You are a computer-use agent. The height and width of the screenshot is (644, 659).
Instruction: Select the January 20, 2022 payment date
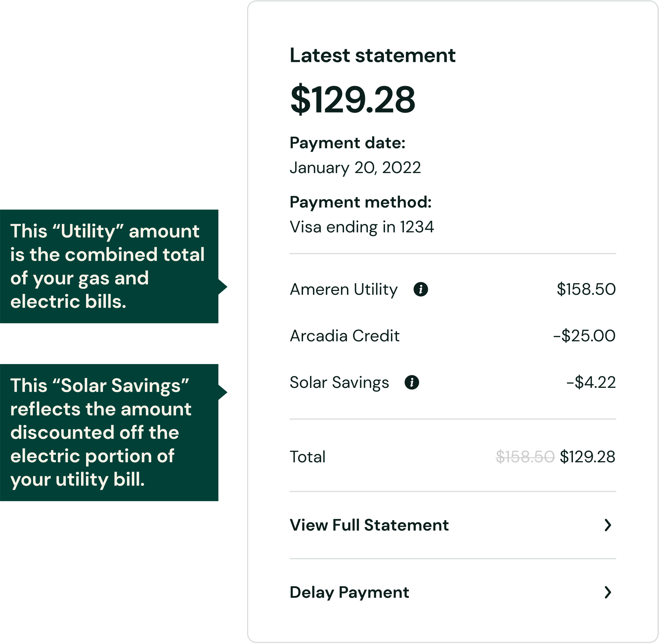click(355, 168)
